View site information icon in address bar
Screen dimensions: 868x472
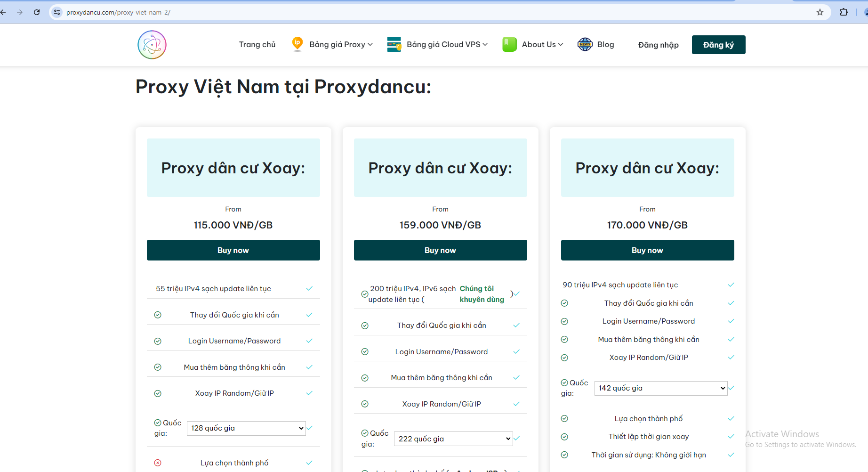pos(57,12)
